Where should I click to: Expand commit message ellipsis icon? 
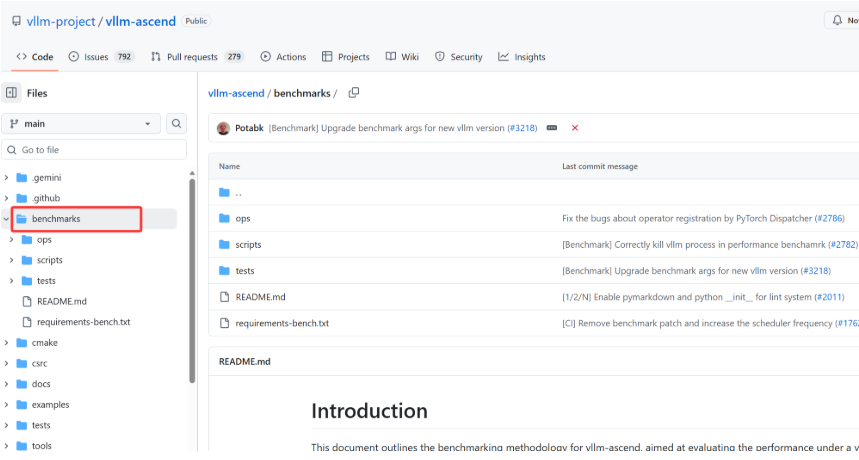click(x=551, y=128)
